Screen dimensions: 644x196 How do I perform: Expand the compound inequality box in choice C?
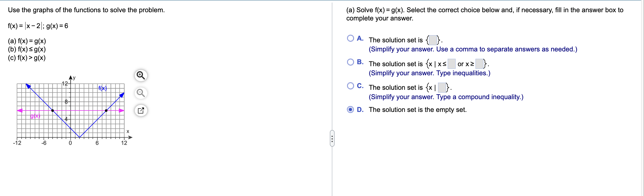(442, 87)
